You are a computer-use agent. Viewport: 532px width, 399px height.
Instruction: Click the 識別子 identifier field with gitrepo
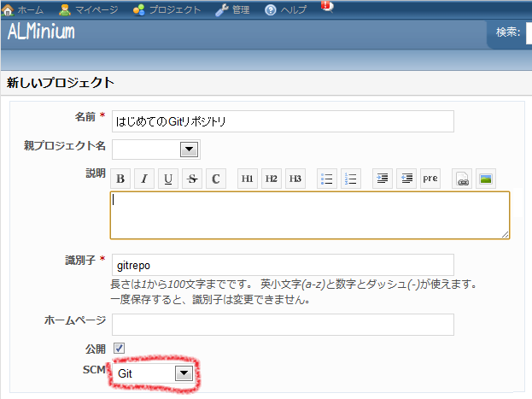click(283, 265)
